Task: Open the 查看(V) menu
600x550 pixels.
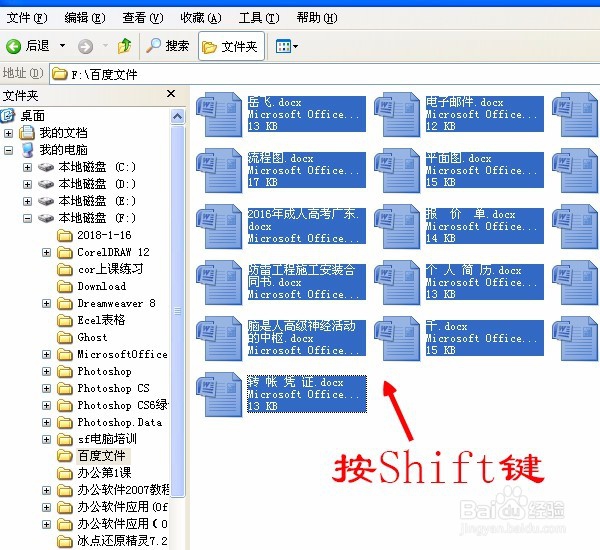Action: coord(143,18)
